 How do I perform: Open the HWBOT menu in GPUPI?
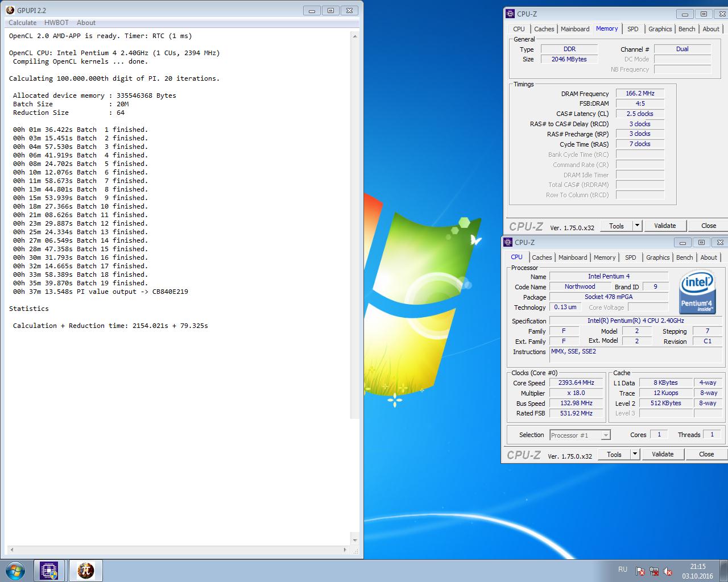(x=56, y=23)
